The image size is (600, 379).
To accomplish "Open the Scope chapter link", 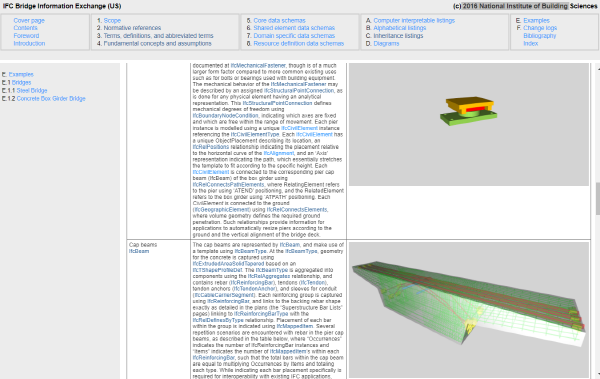I will (x=112, y=21).
